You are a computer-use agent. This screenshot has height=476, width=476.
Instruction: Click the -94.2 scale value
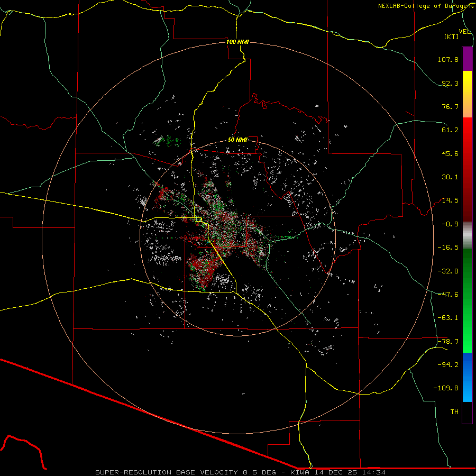448,364
